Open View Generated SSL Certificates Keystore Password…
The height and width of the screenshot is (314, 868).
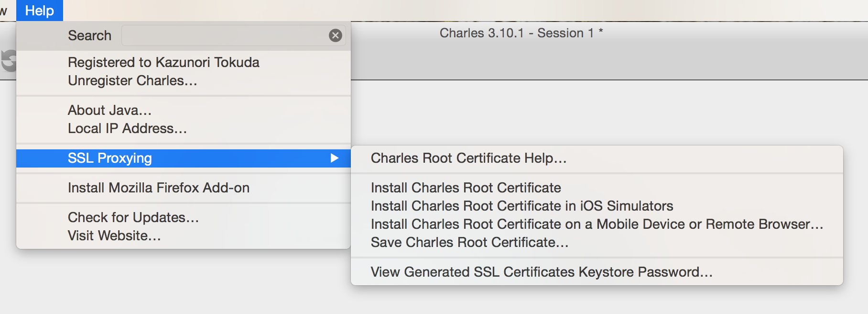click(x=597, y=272)
